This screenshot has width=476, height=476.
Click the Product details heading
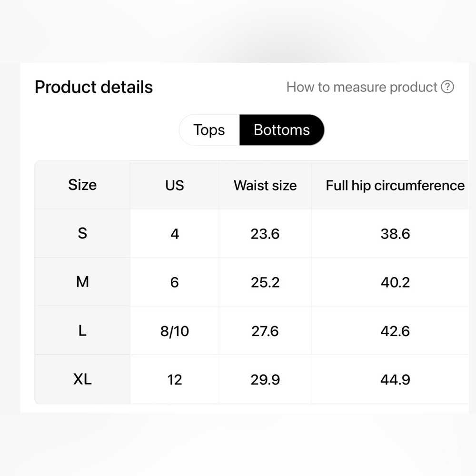[94, 87]
